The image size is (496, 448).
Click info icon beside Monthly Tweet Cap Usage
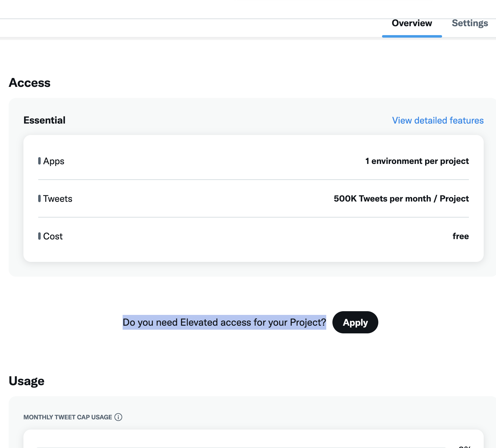[118, 417]
